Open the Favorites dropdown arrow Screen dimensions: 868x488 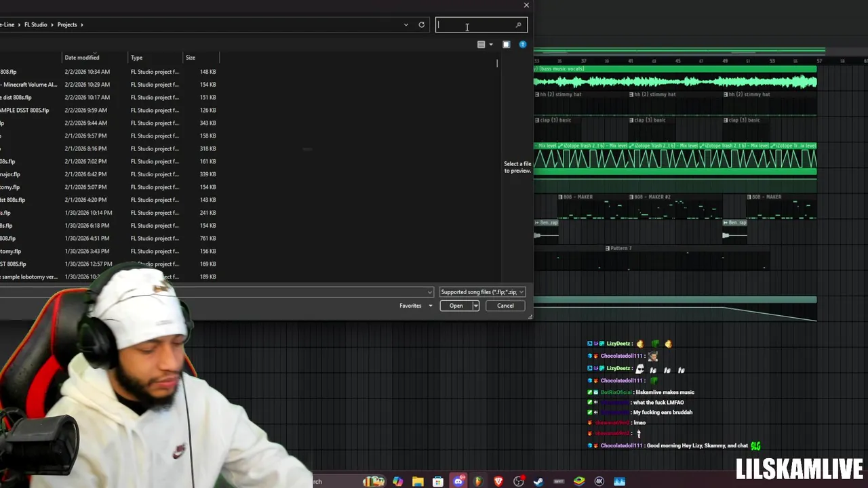pos(430,306)
